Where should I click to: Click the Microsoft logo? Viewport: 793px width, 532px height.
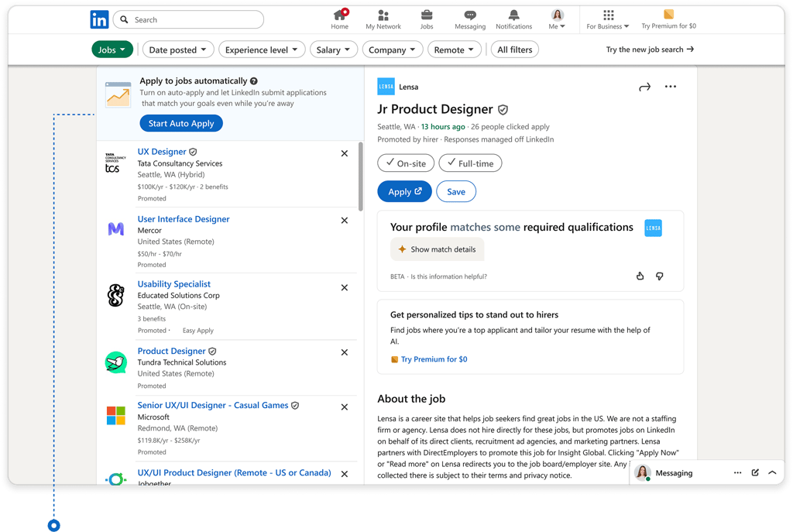(x=116, y=416)
